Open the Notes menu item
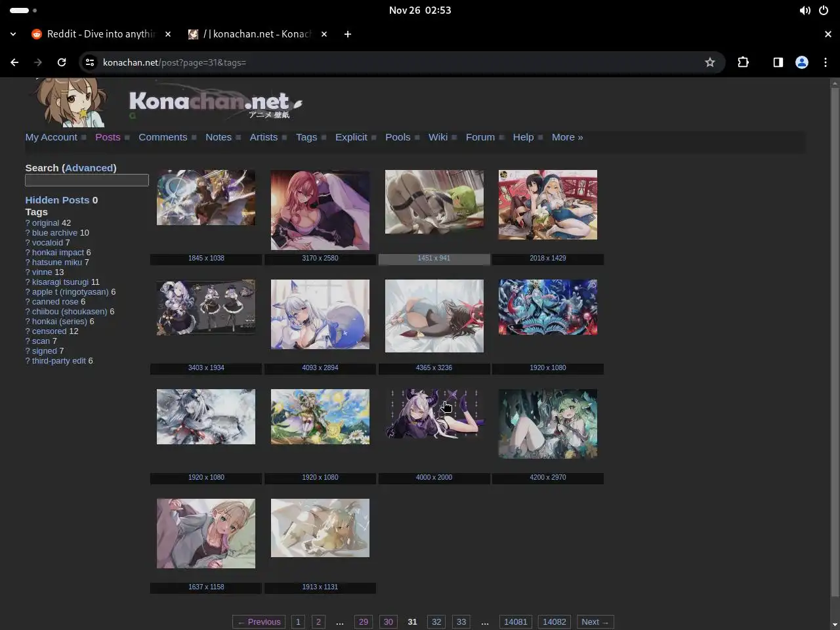Screen dimensions: 840x630 [219, 137]
